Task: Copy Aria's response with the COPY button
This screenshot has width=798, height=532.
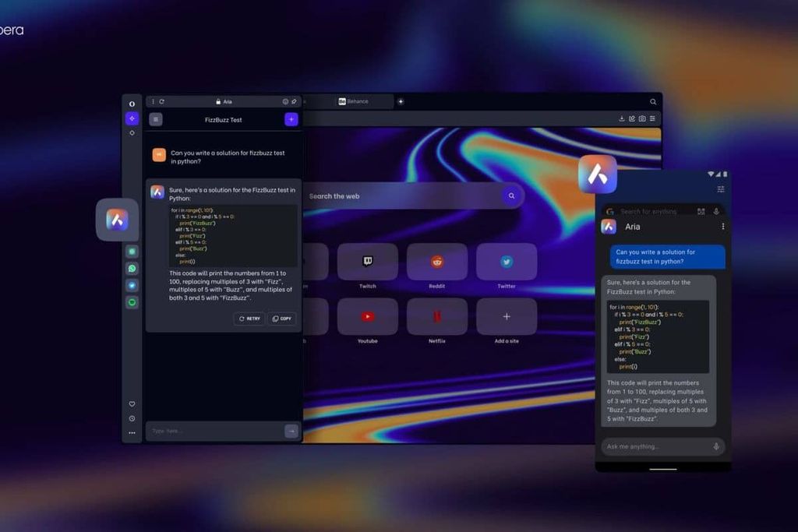Action: point(282,319)
